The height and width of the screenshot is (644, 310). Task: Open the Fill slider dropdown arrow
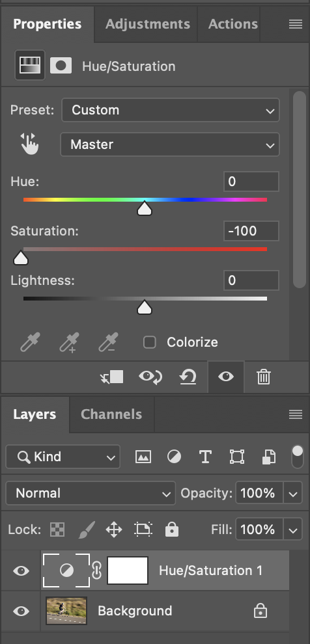[x=292, y=530]
